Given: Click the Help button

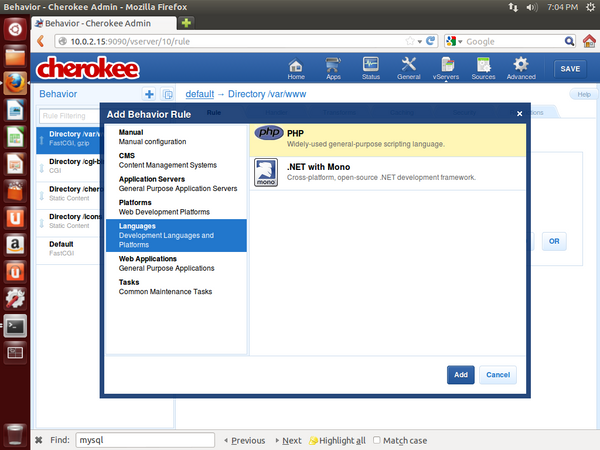Looking at the screenshot, I should pyautogui.click(x=584, y=94).
